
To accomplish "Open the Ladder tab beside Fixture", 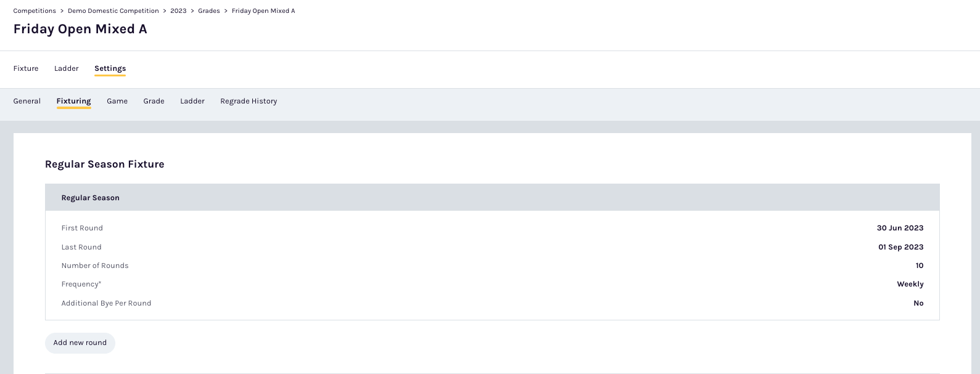I will [x=67, y=68].
